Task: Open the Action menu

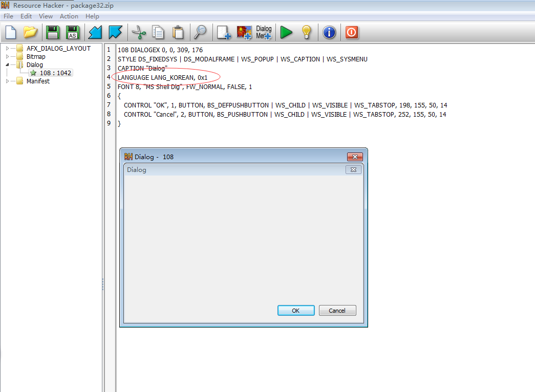Action: click(69, 16)
